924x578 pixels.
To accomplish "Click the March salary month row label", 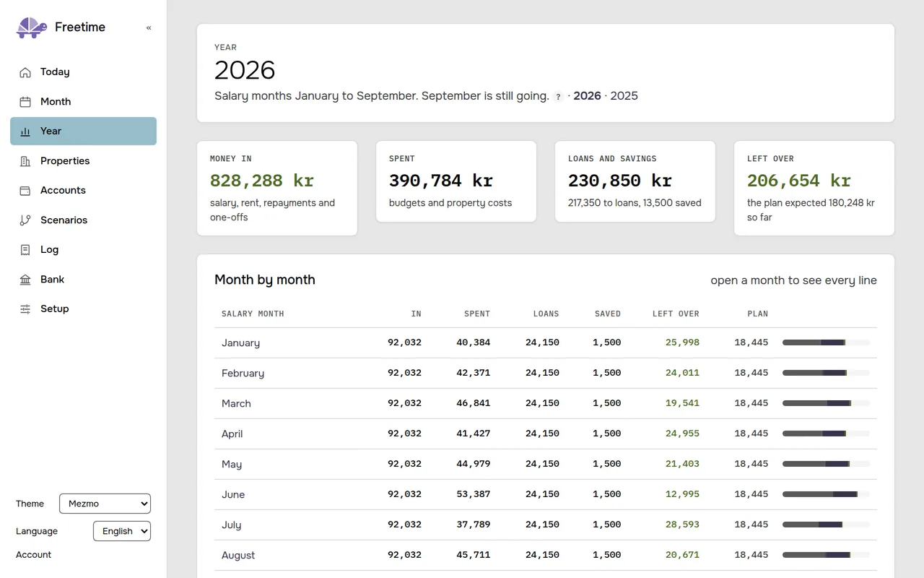I will click(236, 404).
